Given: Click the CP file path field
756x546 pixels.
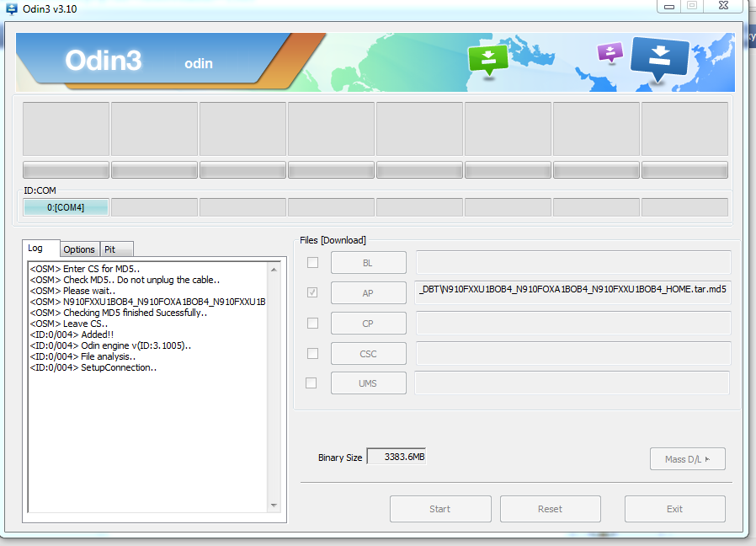Looking at the screenshot, I should pos(573,323).
